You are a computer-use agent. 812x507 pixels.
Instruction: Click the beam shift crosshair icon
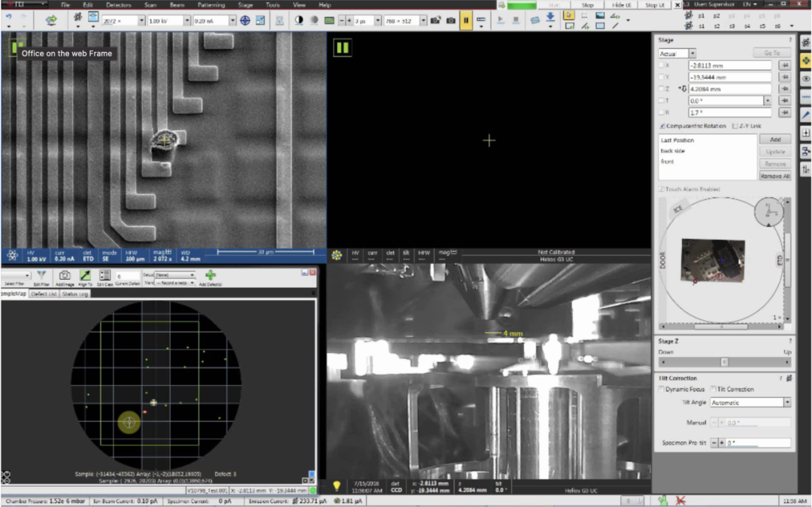coord(245,20)
